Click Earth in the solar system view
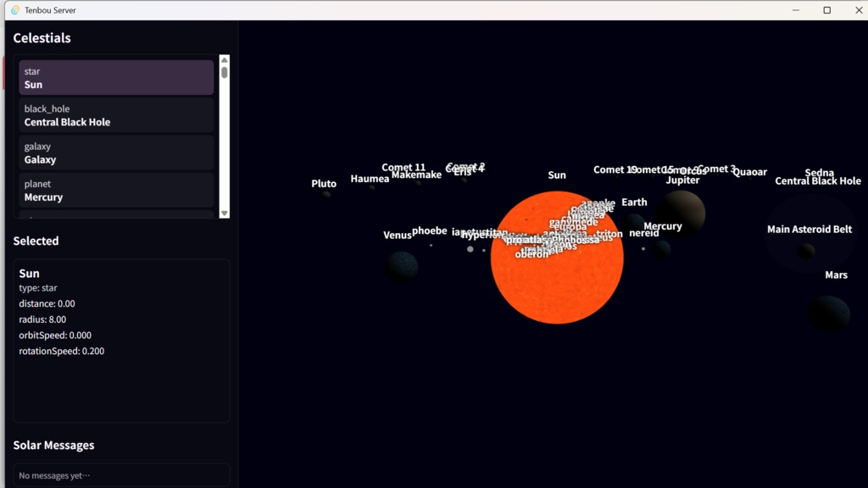Image resolution: width=868 pixels, height=488 pixels. pyautogui.click(x=634, y=202)
